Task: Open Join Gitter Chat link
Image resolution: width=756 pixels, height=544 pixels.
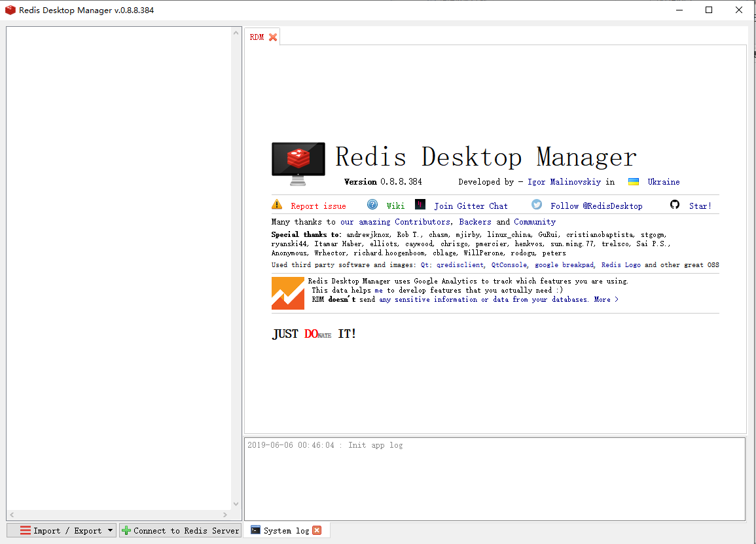Action: coord(471,206)
